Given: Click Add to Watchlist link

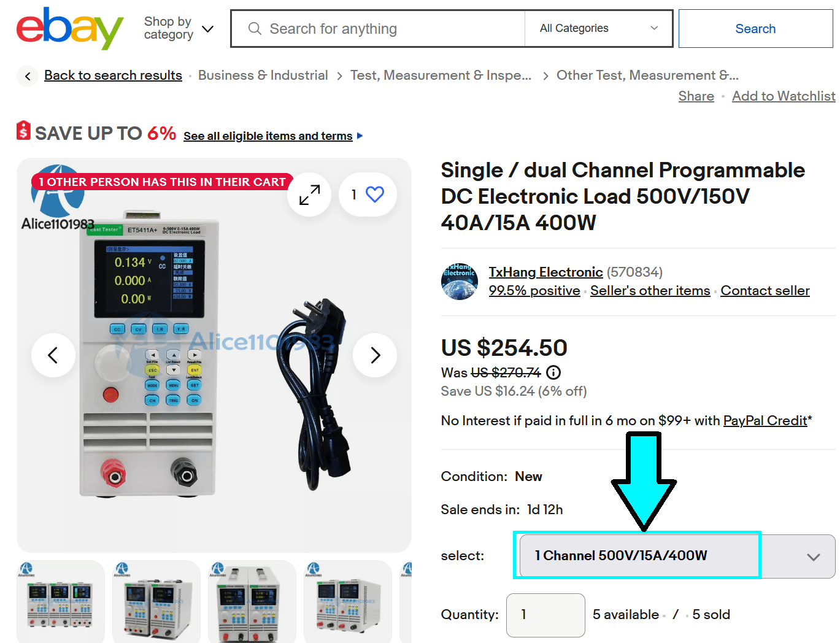Looking at the screenshot, I should 784,96.
